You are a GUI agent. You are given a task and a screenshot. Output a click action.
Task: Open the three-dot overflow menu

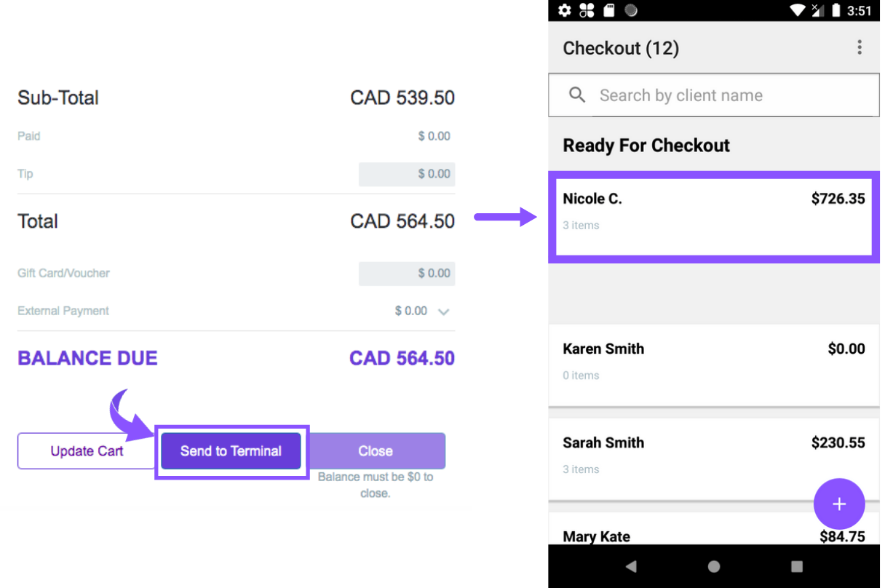coord(860,48)
